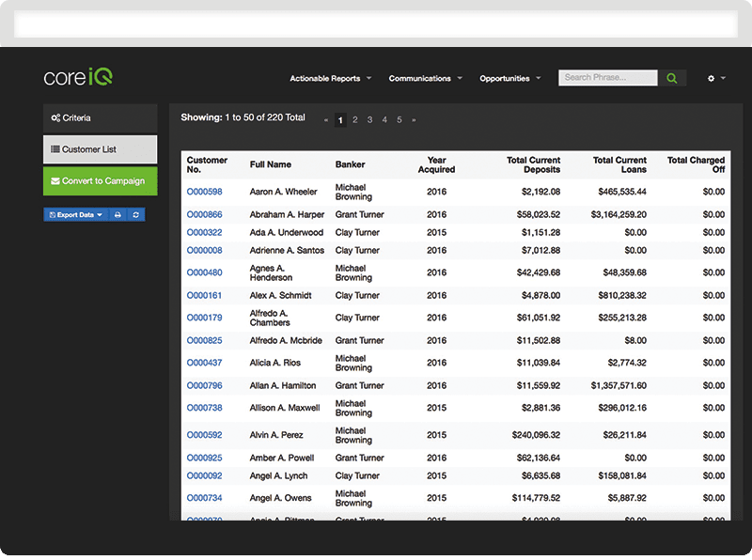Expand the Actionable Reports menu
Image resolution: width=752 pixels, height=560 pixels.
[330, 78]
